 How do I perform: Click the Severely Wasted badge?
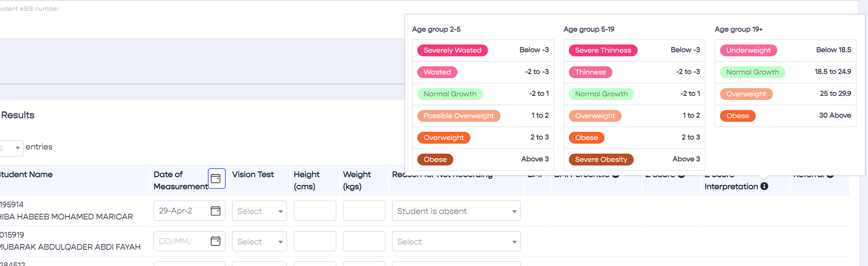click(452, 50)
